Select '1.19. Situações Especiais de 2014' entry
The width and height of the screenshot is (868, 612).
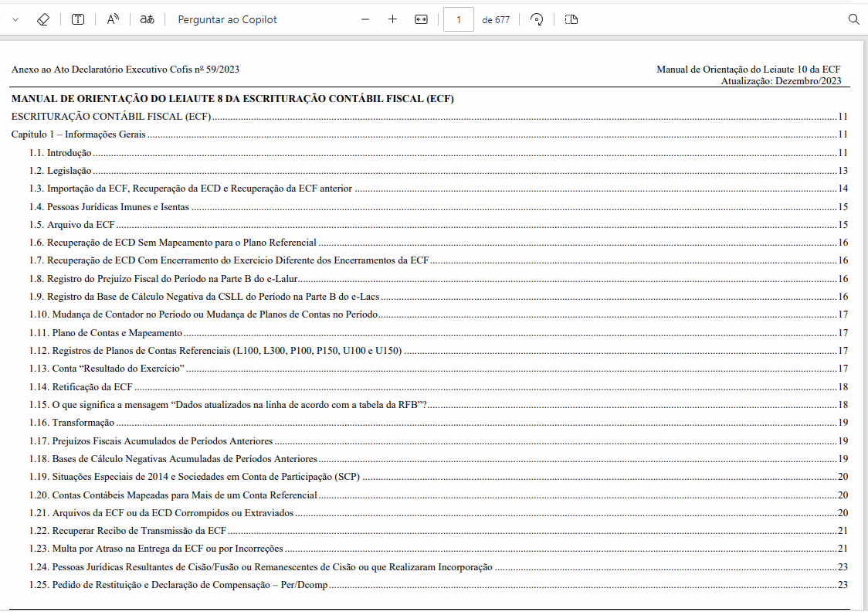pos(439,476)
